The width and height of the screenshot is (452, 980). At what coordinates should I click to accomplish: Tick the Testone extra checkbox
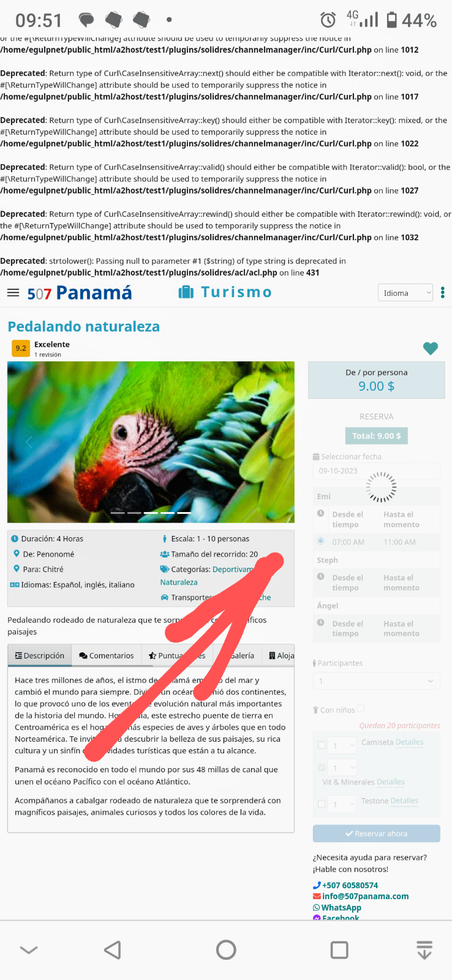click(x=322, y=804)
